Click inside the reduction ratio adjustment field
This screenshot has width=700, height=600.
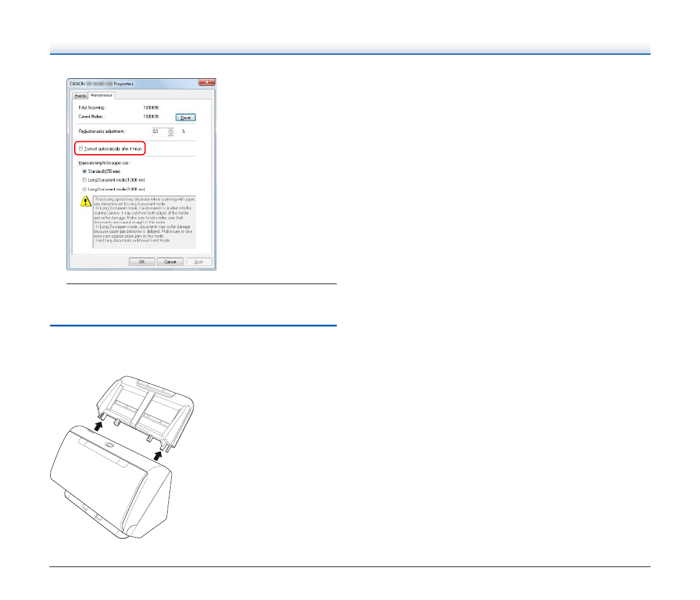(x=159, y=131)
